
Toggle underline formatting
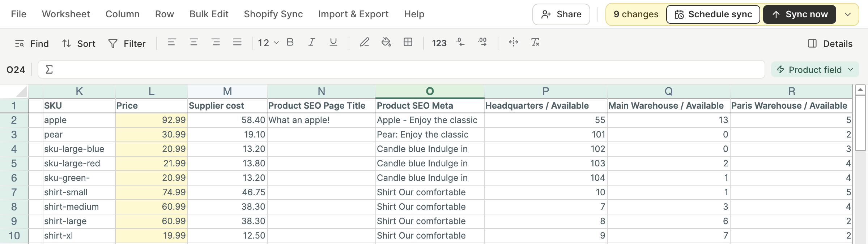pyautogui.click(x=333, y=43)
